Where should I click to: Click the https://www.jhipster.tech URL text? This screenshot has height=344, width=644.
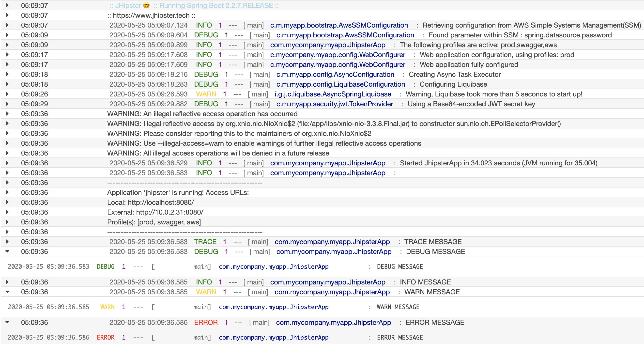pyautogui.click(x=151, y=15)
